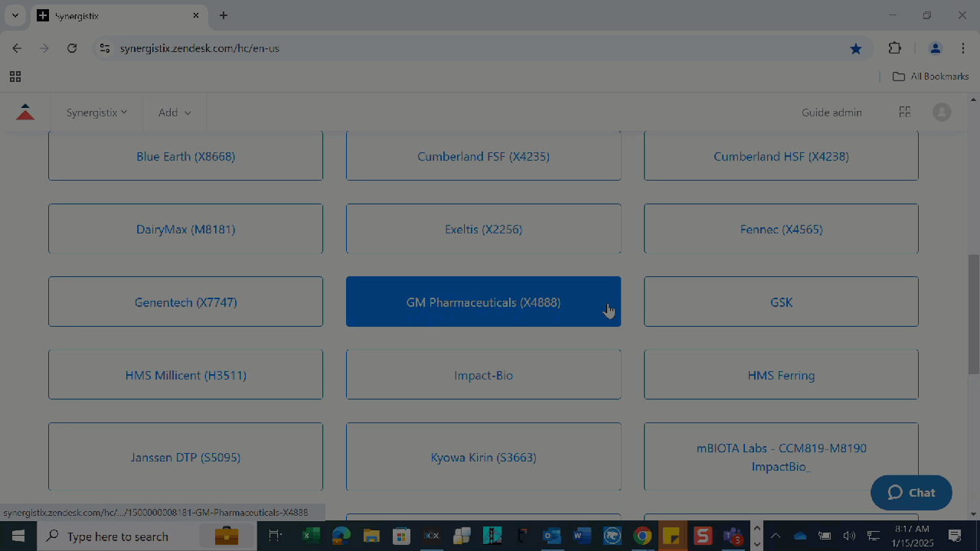980x551 pixels.
Task: Open Chrome profile icon
Action: click(x=935, y=48)
